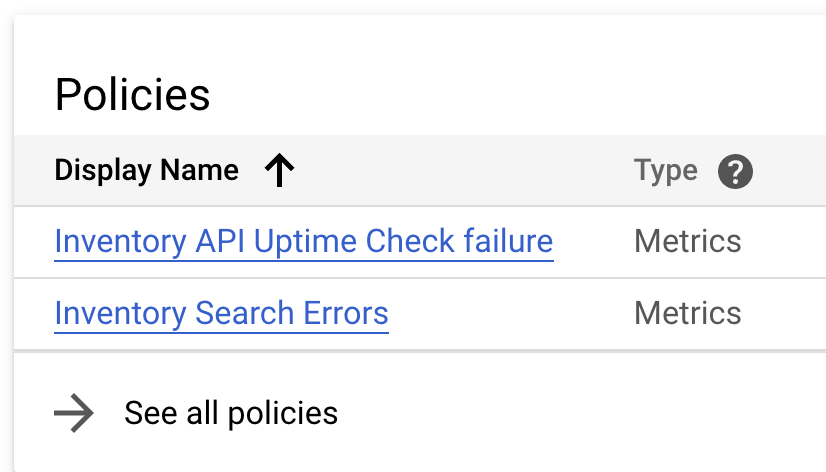The image size is (826, 472).
Task: Select Metrics type in the Uptime Check row
Action: tap(687, 241)
